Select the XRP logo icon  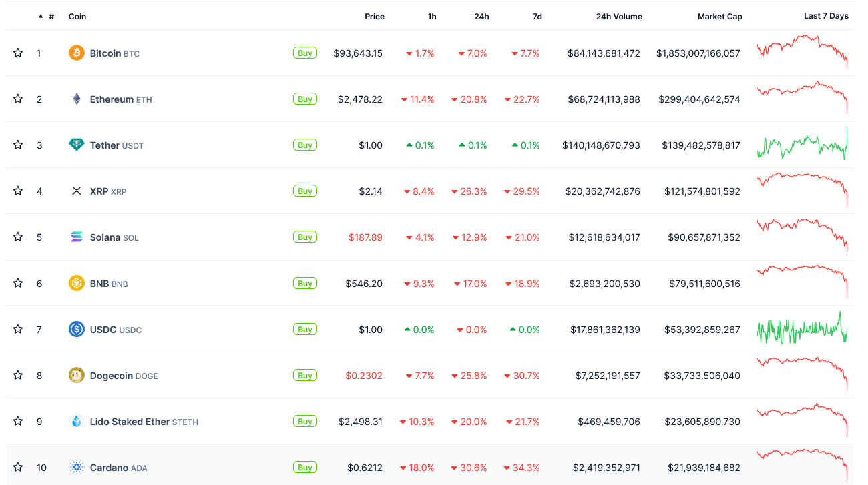pyautogui.click(x=76, y=191)
